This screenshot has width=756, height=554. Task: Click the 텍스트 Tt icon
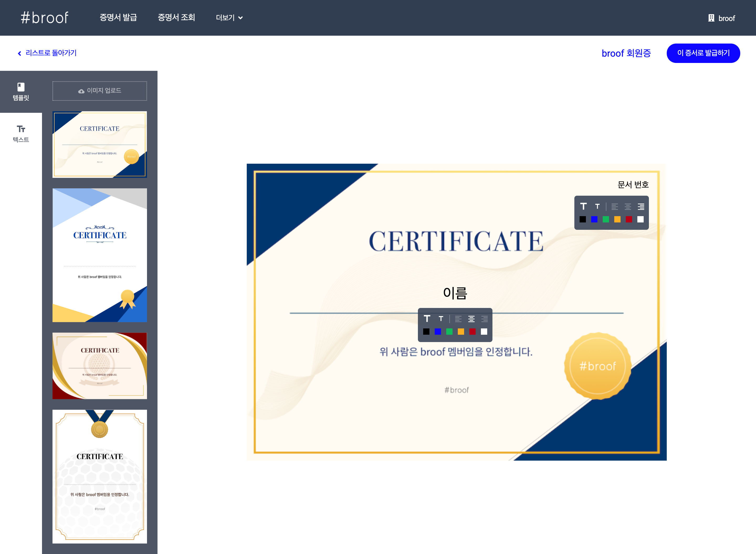21,129
